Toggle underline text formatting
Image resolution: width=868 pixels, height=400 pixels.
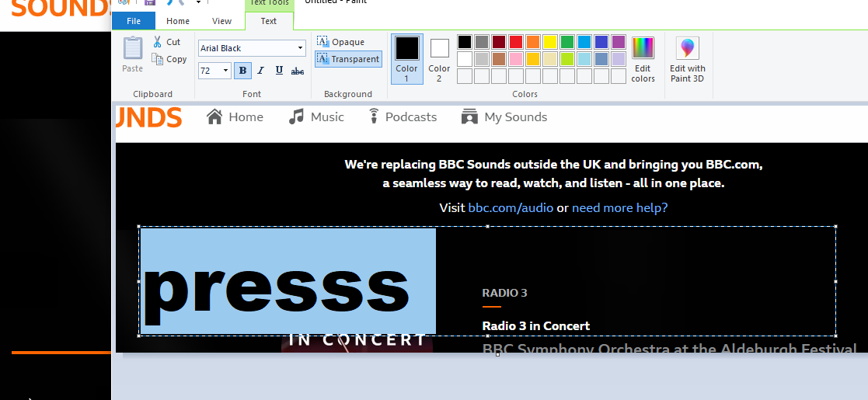coord(277,71)
